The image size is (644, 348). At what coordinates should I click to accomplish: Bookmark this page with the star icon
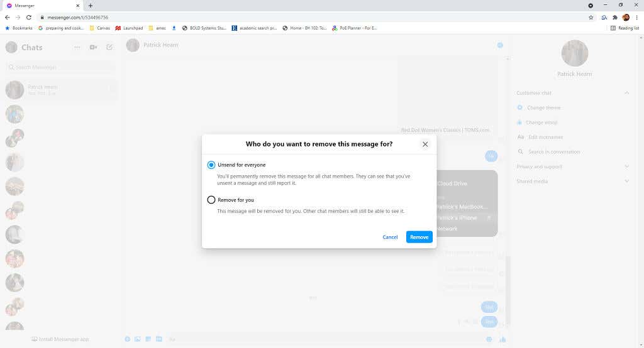pos(591,18)
